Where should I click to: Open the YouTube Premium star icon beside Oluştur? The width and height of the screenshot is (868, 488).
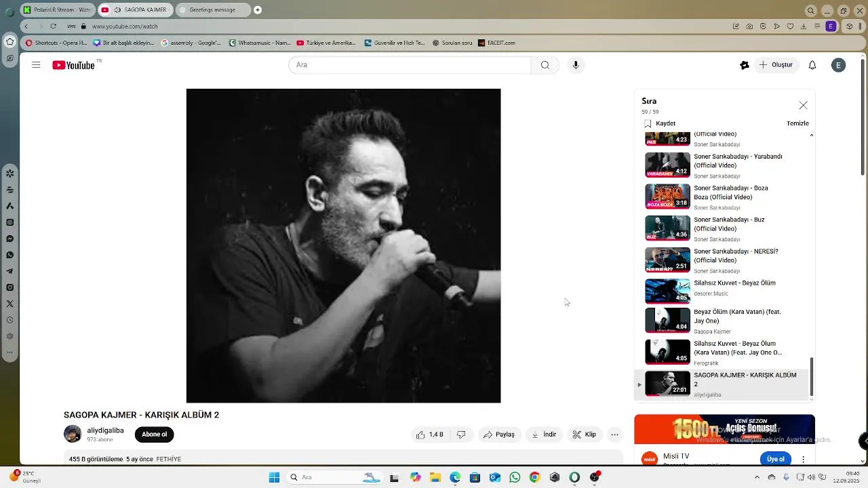[745, 65]
